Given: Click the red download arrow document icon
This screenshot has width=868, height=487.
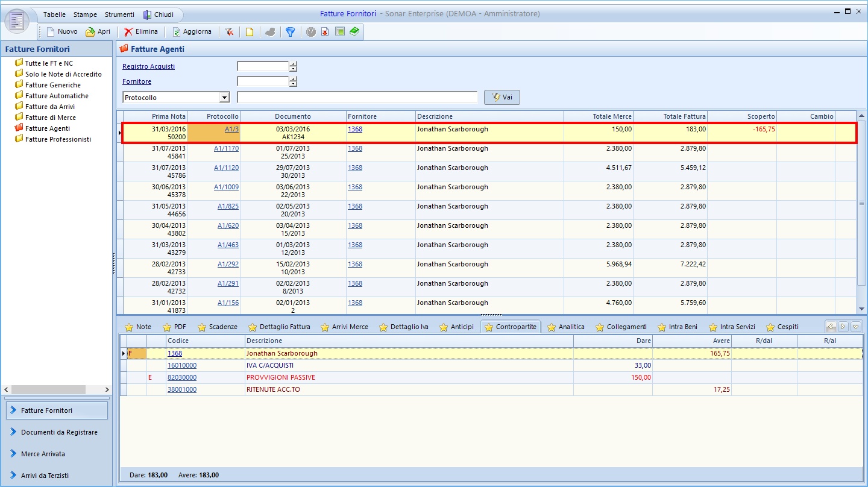Looking at the screenshot, I should (325, 32).
